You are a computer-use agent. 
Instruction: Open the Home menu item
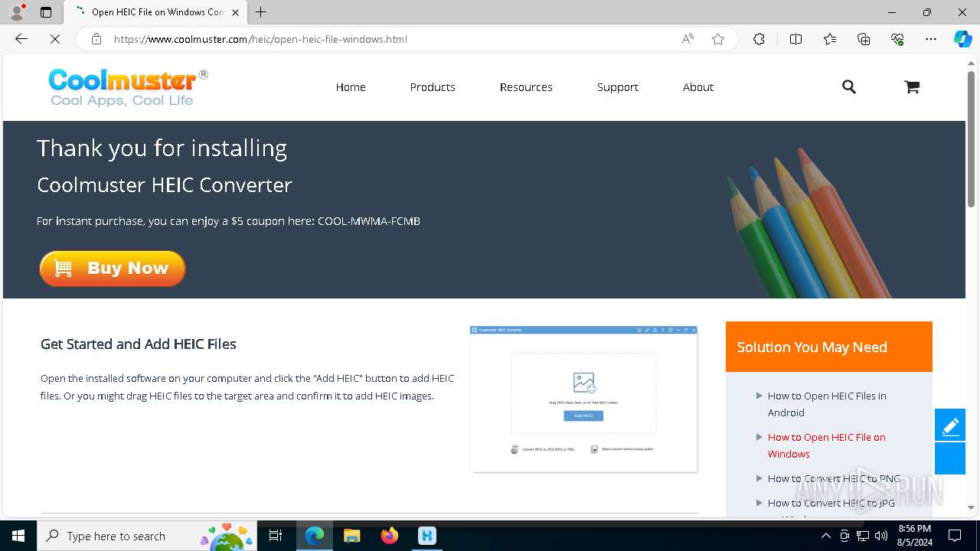pos(351,87)
